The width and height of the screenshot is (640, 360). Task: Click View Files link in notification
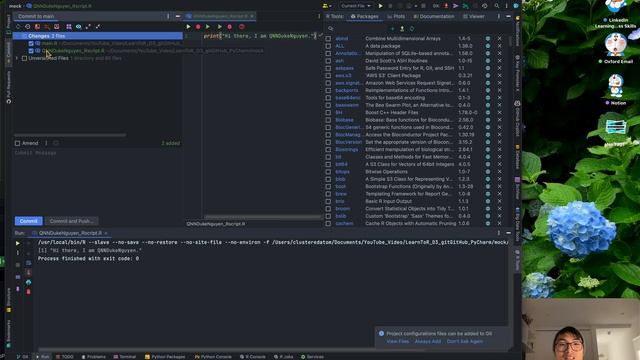[398, 341]
